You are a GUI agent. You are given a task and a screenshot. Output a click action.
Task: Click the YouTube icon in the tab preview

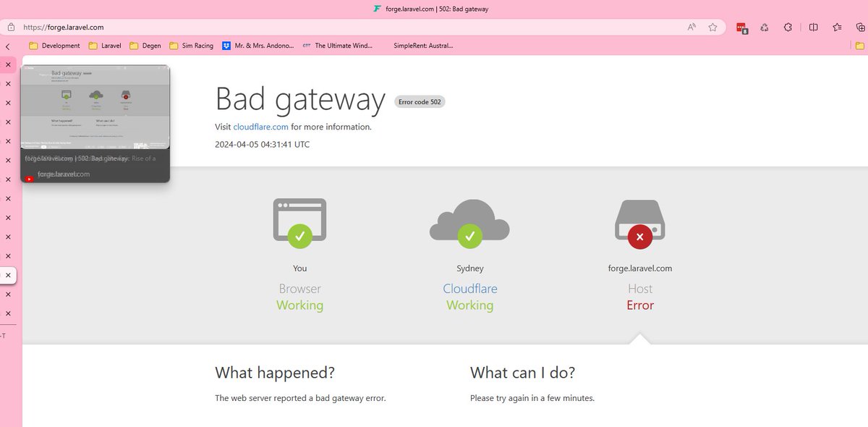(29, 179)
